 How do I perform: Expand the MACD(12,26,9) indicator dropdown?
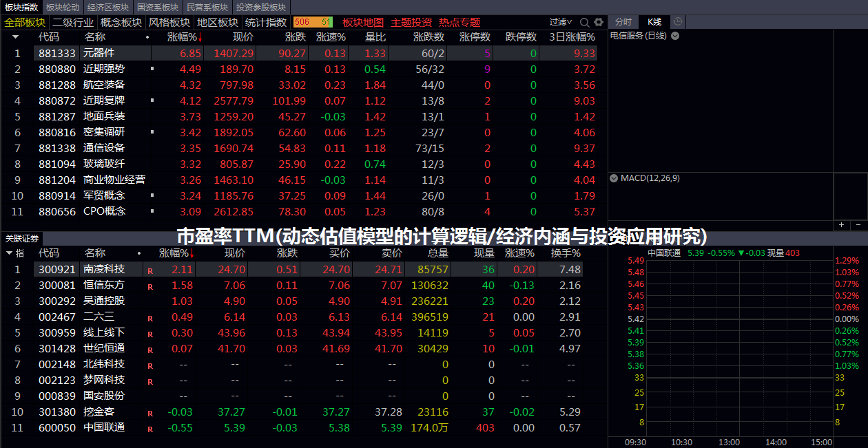coord(613,178)
